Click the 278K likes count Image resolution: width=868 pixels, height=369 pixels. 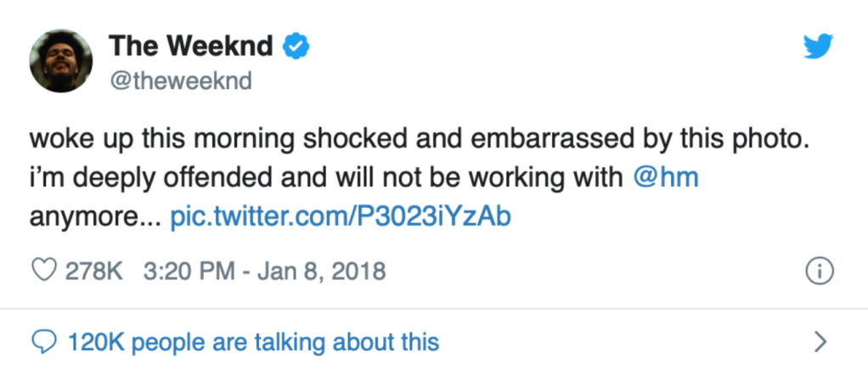(95, 272)
